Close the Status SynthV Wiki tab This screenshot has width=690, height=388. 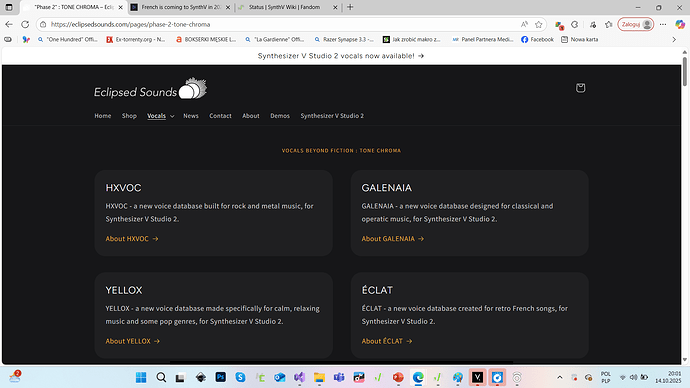(335, 7)
